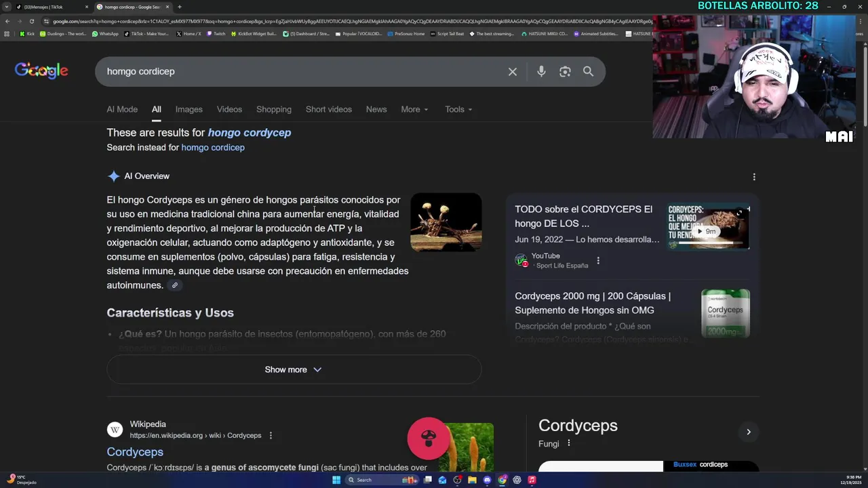This screenshot has height=488, width=868.
Task: Open File Explorer from taskbar
Action: tap(472, 480)
